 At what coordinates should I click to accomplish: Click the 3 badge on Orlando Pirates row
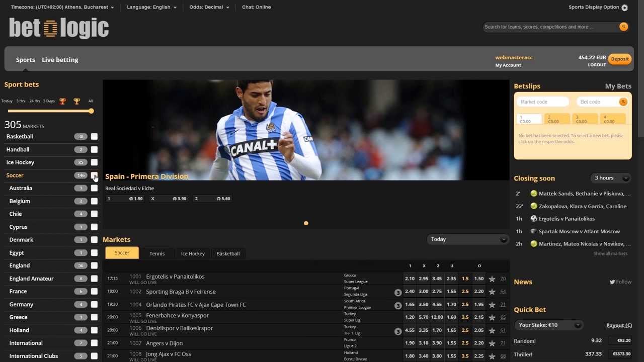click(398, 306)
